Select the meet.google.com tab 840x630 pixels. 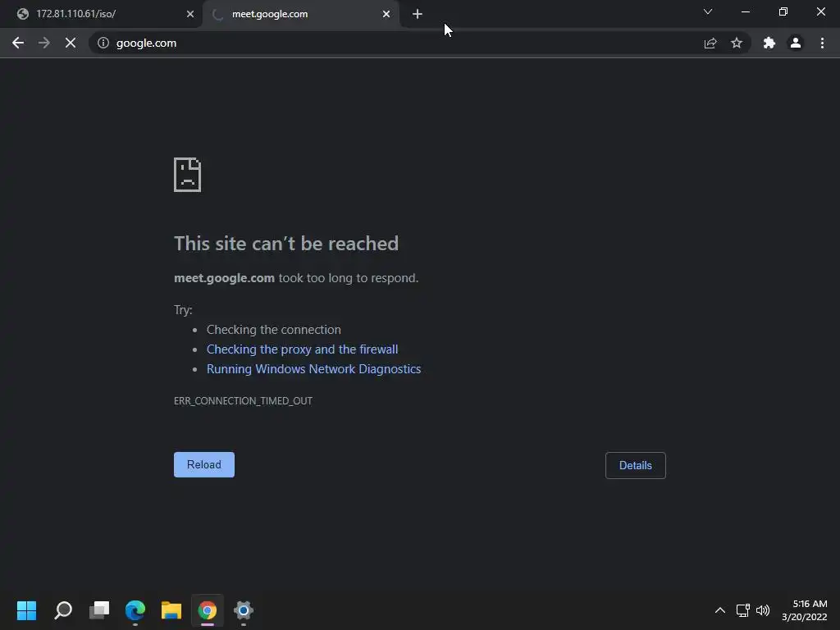coord(300,14)
